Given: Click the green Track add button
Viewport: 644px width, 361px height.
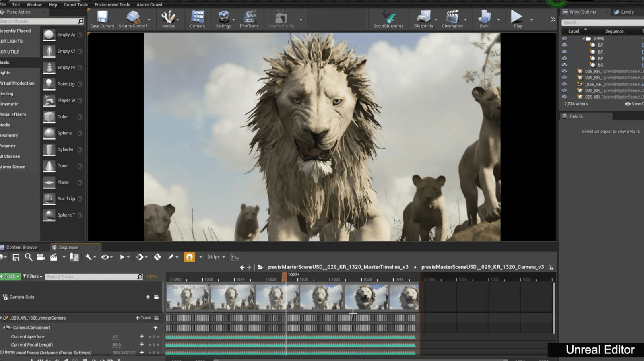Looking at the screenshot, I should click(10, 276).
